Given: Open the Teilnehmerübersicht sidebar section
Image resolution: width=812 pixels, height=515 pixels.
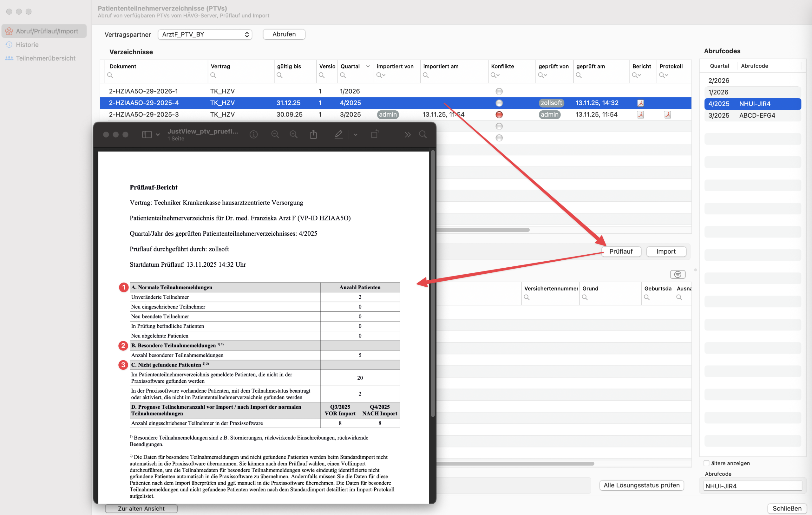Looking at the screenshot, I should tap(46, 58).
